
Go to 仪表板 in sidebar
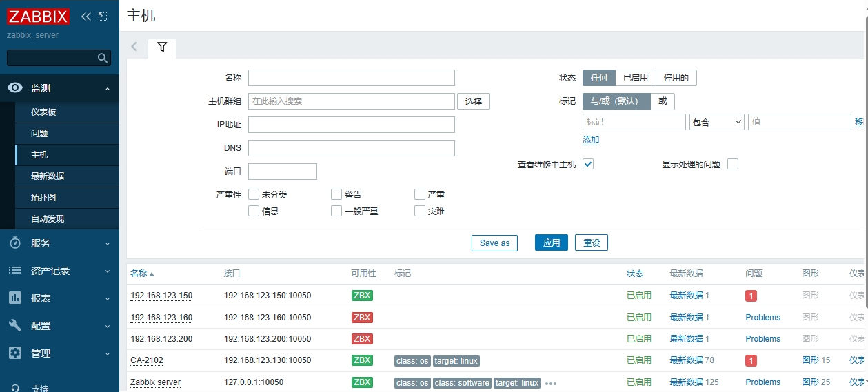[x=43, y=112]
